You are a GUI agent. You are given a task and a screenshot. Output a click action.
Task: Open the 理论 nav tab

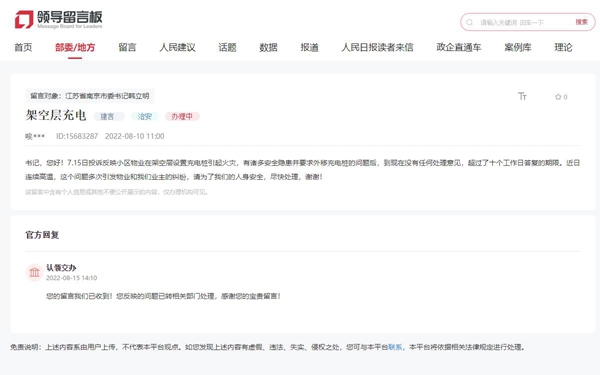[x=563, y=47]
